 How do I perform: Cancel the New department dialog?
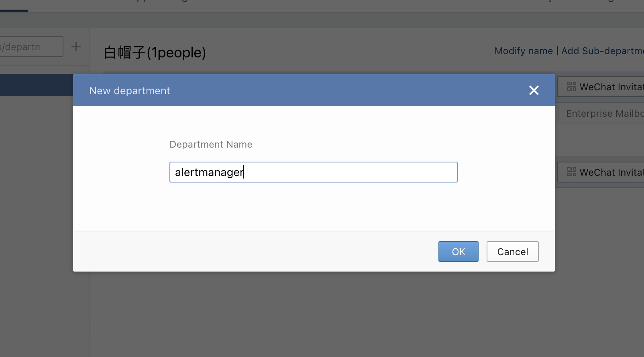[x=512, y=252]
